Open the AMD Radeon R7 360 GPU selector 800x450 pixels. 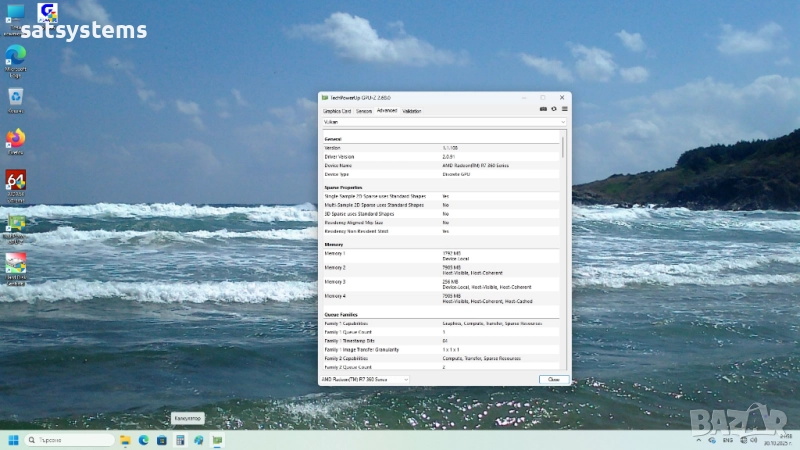pyautogui.click(x=364, y=380)
